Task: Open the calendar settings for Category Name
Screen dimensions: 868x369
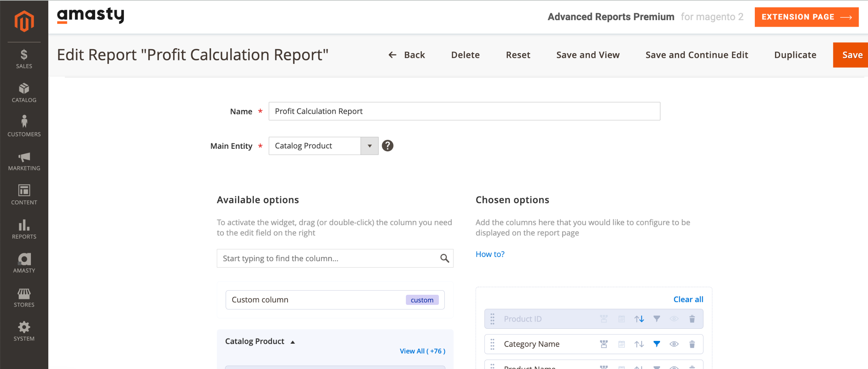Action: (621, 344)
